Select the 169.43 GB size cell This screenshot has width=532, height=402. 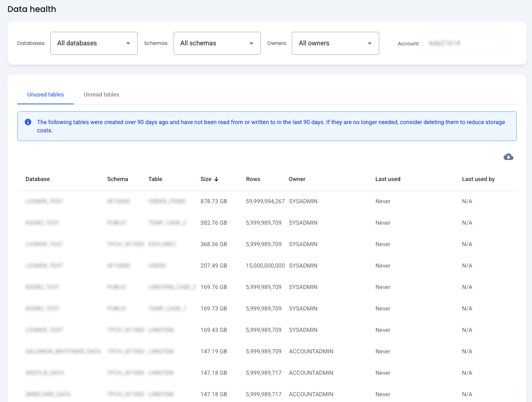tap(214, 330)
